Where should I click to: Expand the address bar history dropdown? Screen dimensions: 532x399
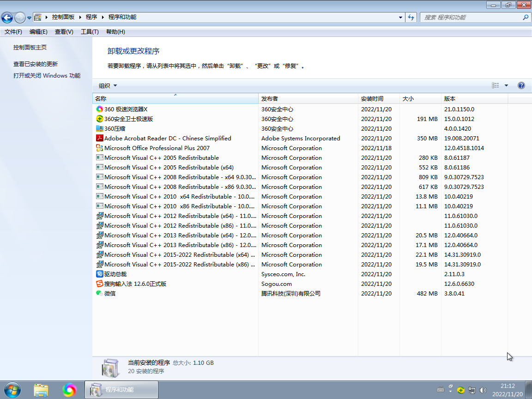400,17
